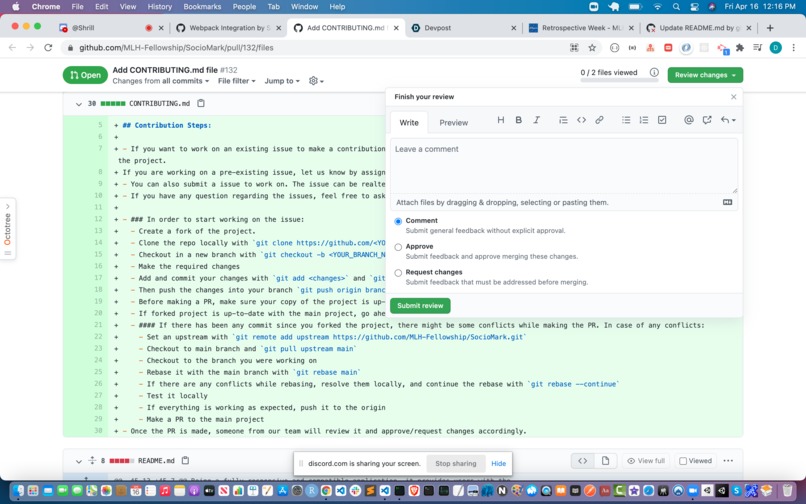Insert code formatting
The height and width of the screenshot is (504, 806).
pyautogui.click(x=581, y=120)
